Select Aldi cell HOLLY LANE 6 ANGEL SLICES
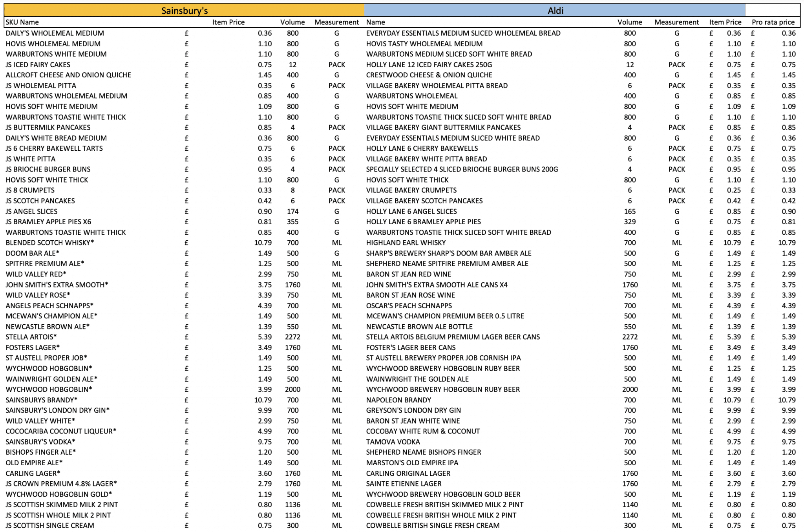The height and width of the screenshot is (532, 804). 411,211
